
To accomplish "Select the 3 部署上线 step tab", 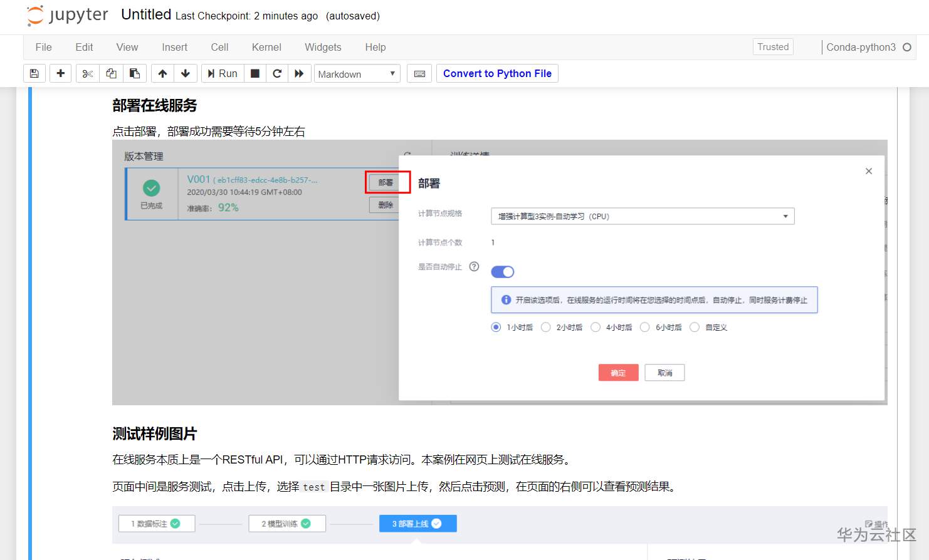I will 417,524.
